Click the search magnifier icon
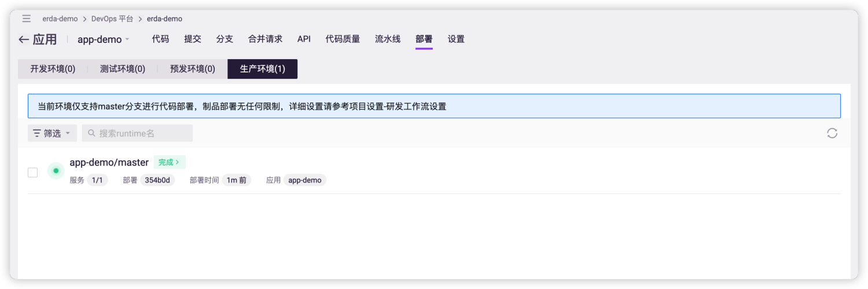The width and height of the screenshot is (868, 289). [x=91, y=133]
